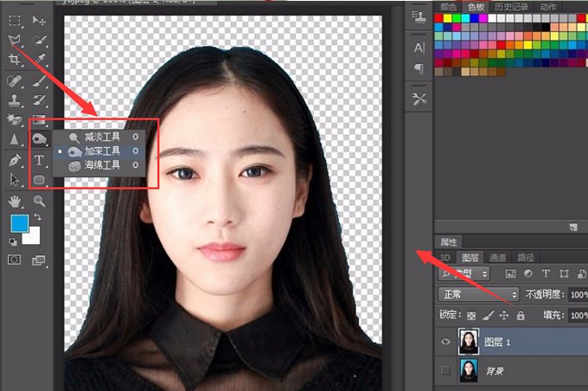Select the Sharpen triangle tool
The image size is (588, 391).
click(x=14, y=139)
